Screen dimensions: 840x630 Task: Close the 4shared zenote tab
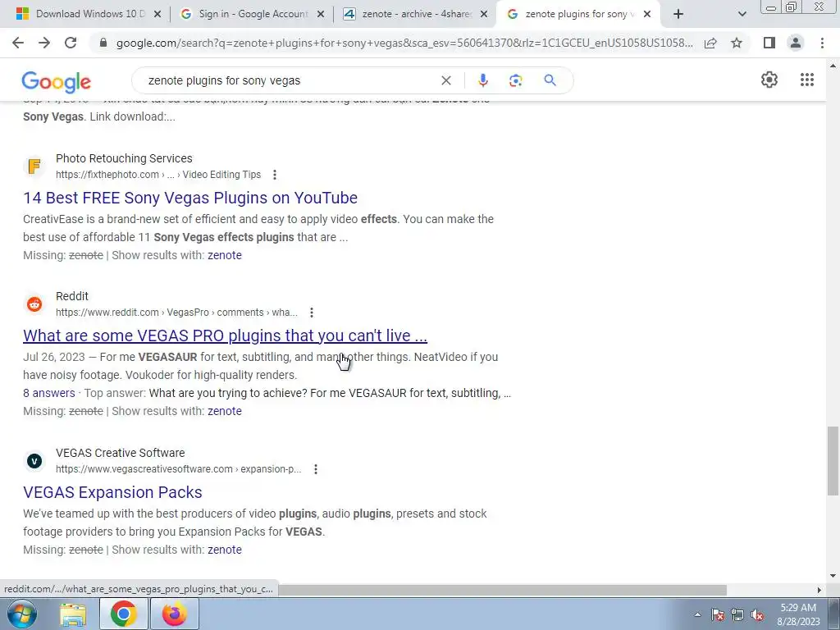(x=484, y=15)
